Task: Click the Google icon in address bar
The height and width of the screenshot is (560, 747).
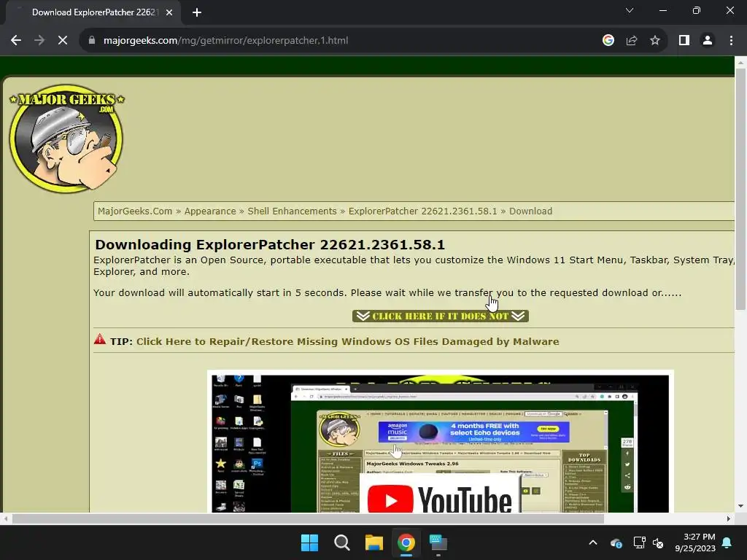Action: [x=608, y=41]
